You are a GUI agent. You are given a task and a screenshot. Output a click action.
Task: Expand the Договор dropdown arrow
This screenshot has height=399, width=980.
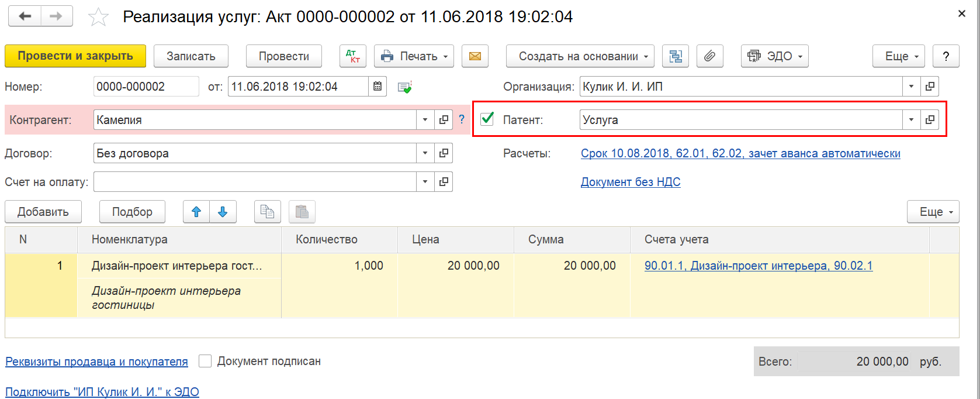point(425,153)
